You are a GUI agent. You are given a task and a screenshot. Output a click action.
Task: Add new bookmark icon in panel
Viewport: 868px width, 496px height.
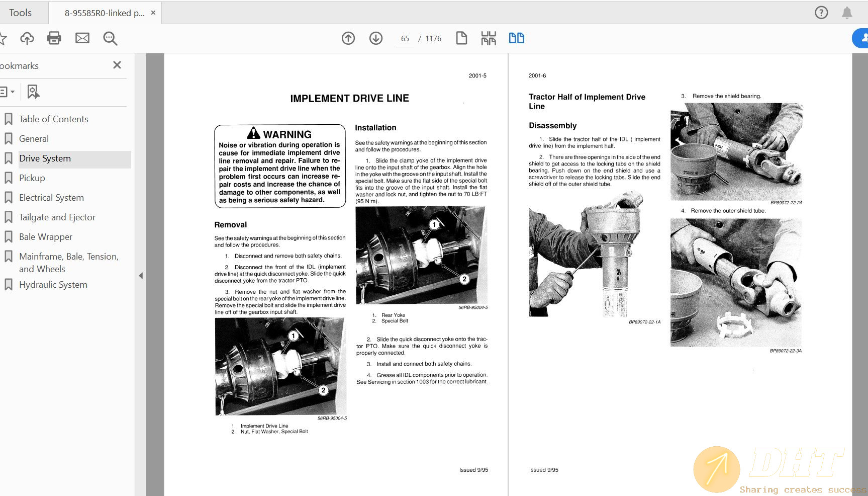tap(33, 92)
